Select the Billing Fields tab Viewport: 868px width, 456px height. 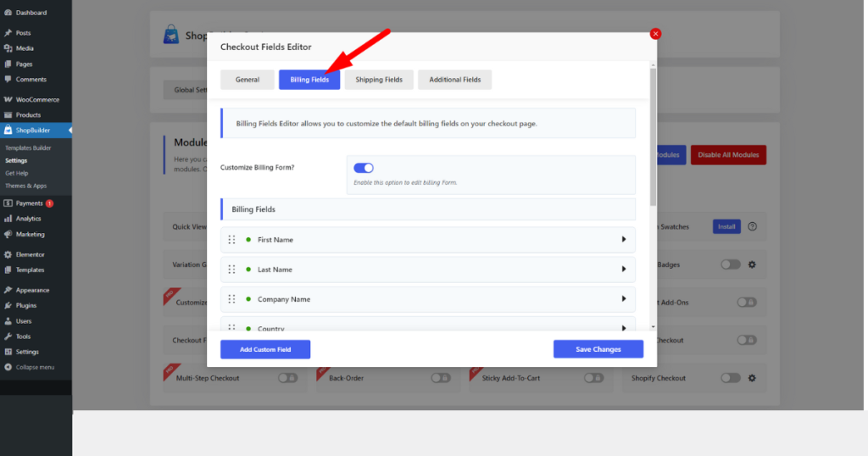309,80
